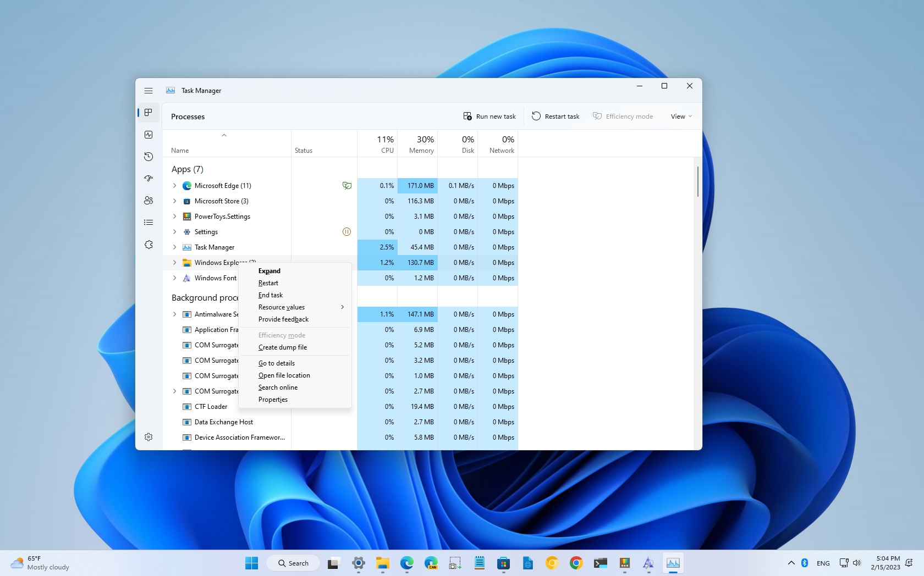Expand the Microsoft Edge process group
Viewport: 924px width, 576px height.
point(175,186)
